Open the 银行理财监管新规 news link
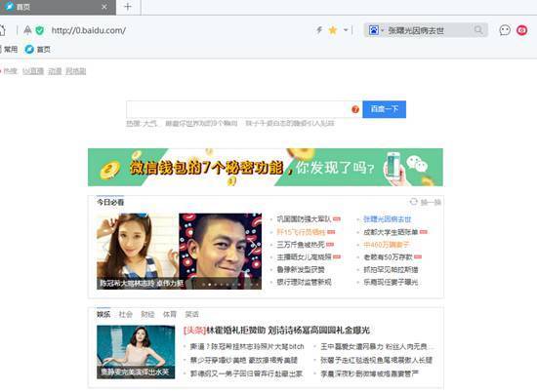537x392 pixels. (x=304, y=282)
